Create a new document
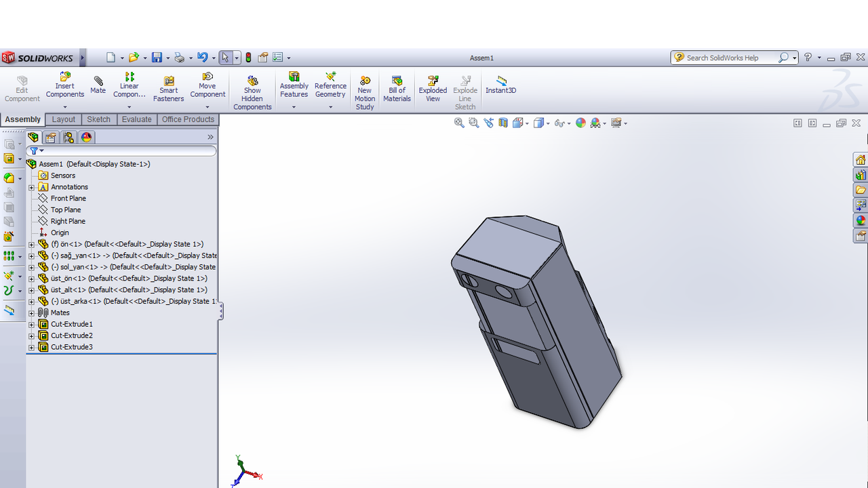This screenshot has height=488, width=868. pos(111,58)
